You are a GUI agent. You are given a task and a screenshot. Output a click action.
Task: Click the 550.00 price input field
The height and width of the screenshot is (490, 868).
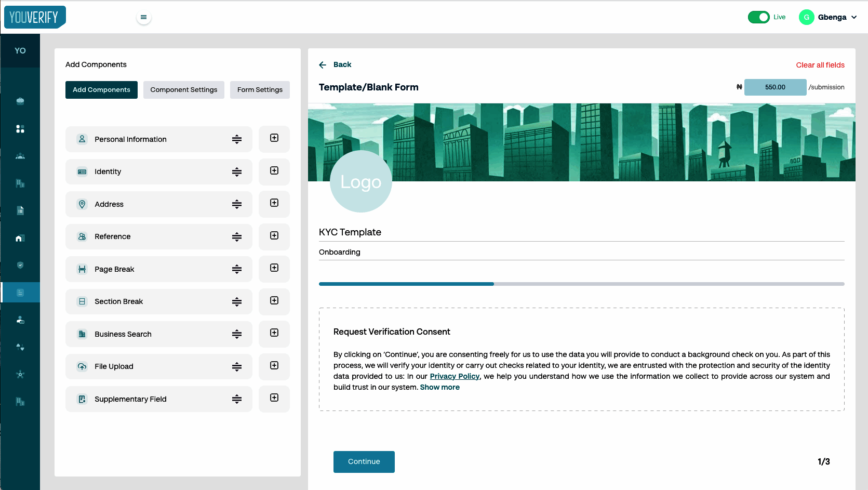pyautogui.click(x=774, y=87)
